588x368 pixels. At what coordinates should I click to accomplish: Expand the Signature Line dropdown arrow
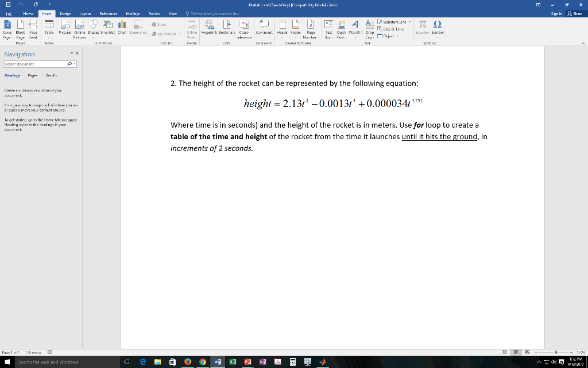click(409, 22)
